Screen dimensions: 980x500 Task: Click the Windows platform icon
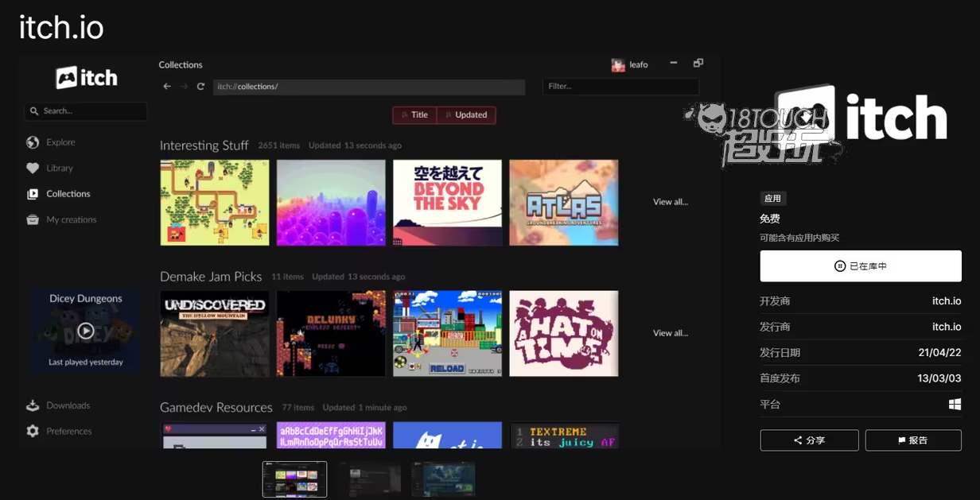click(955, 405)
